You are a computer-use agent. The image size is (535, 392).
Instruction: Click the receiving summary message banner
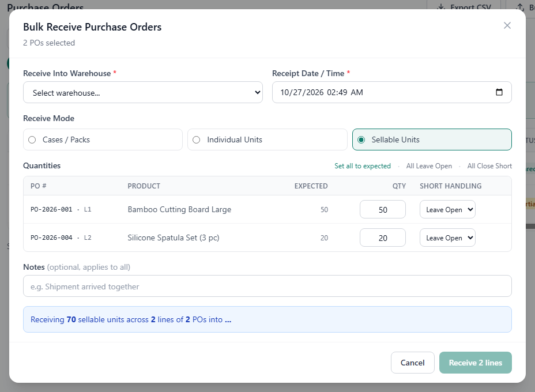pos(267,319)
